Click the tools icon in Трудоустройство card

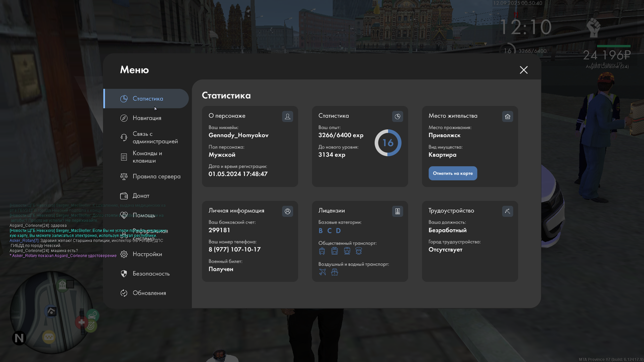tap(508, 211)
